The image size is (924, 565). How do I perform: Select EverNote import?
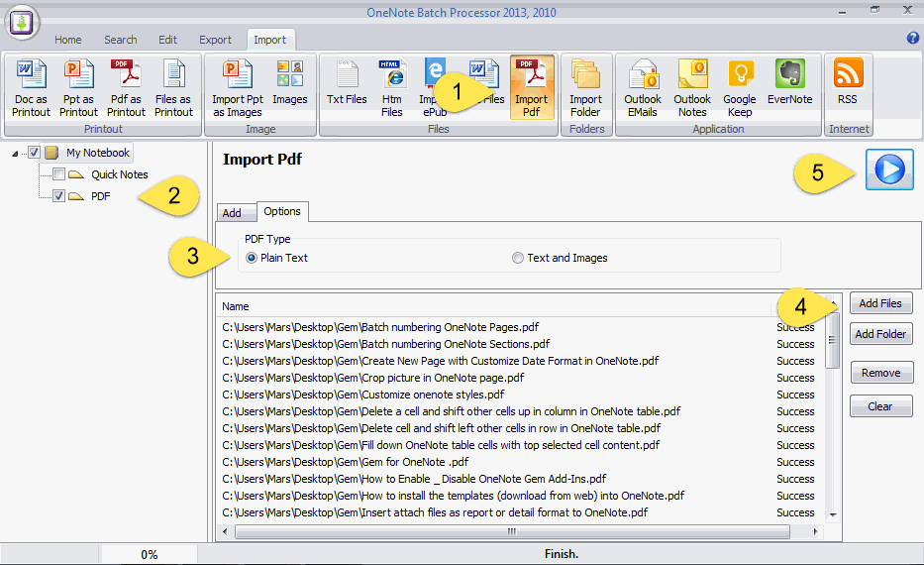coord(789,82)
